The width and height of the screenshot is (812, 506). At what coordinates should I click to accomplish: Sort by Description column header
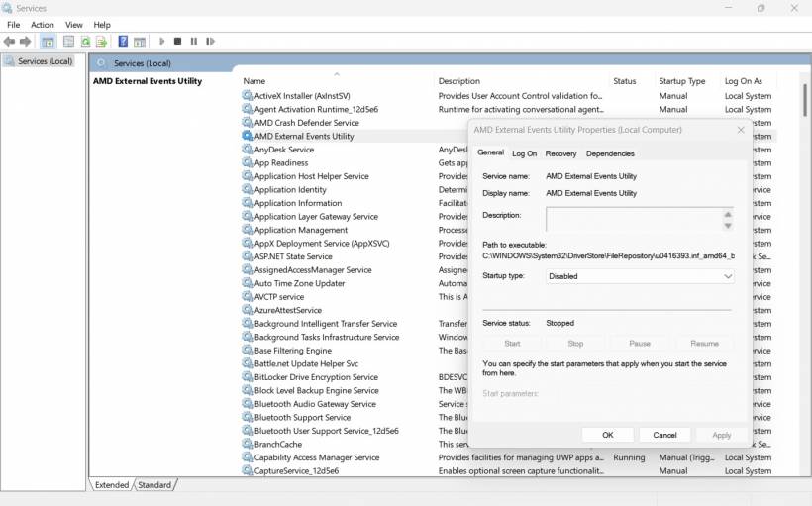522,81
